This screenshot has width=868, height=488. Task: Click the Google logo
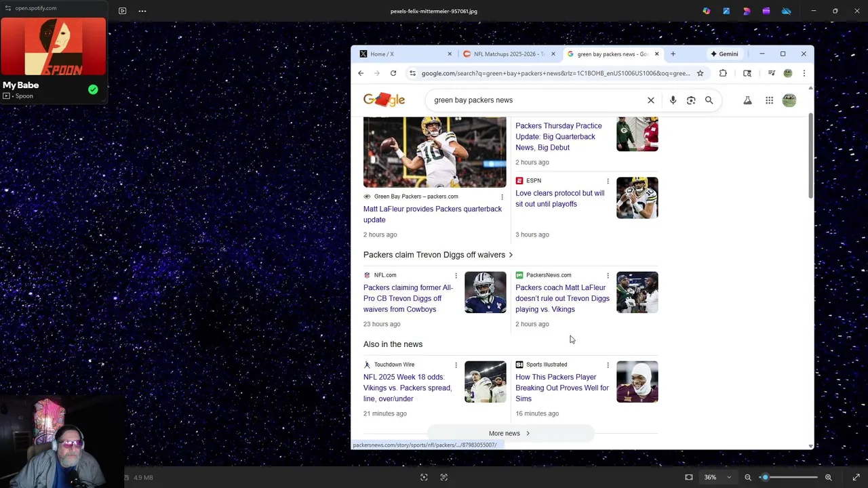[384, 100]
